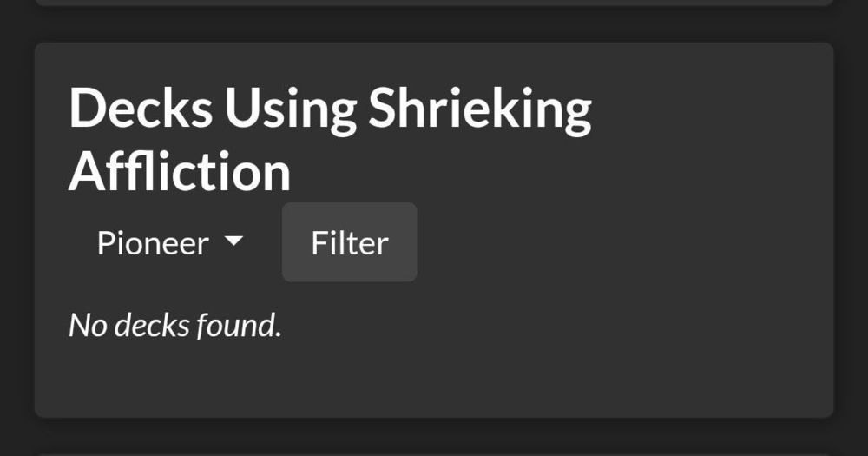The width and height of the screenshot is (868, 456).
Task: Click the down-triangle dropdown indicator
Action: click(233, 241)
